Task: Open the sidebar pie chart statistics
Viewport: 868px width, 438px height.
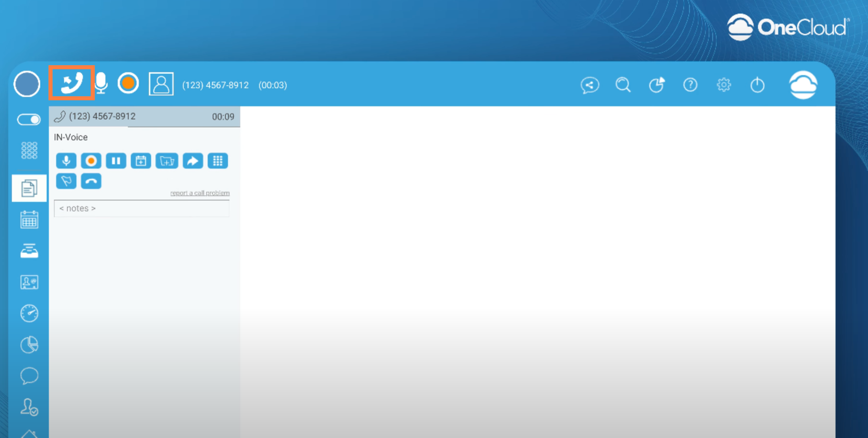Action: (x=29, y=344)
